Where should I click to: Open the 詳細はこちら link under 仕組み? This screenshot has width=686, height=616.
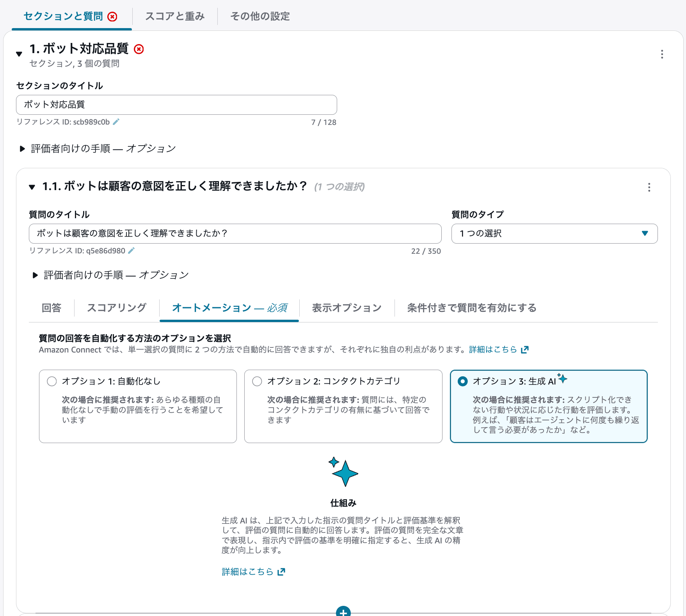[x=247, y=572]
